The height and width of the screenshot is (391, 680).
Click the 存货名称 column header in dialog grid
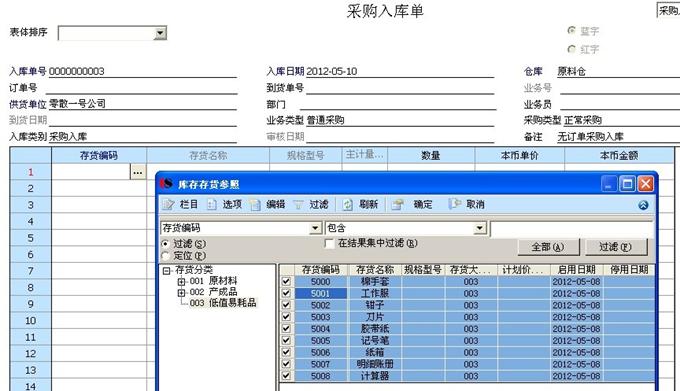375,270
